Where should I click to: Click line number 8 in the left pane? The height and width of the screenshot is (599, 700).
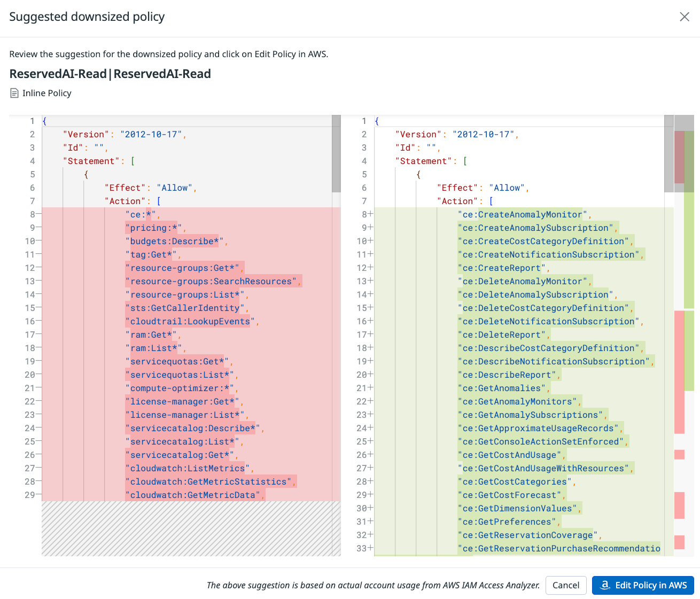[x=32, y=214]
